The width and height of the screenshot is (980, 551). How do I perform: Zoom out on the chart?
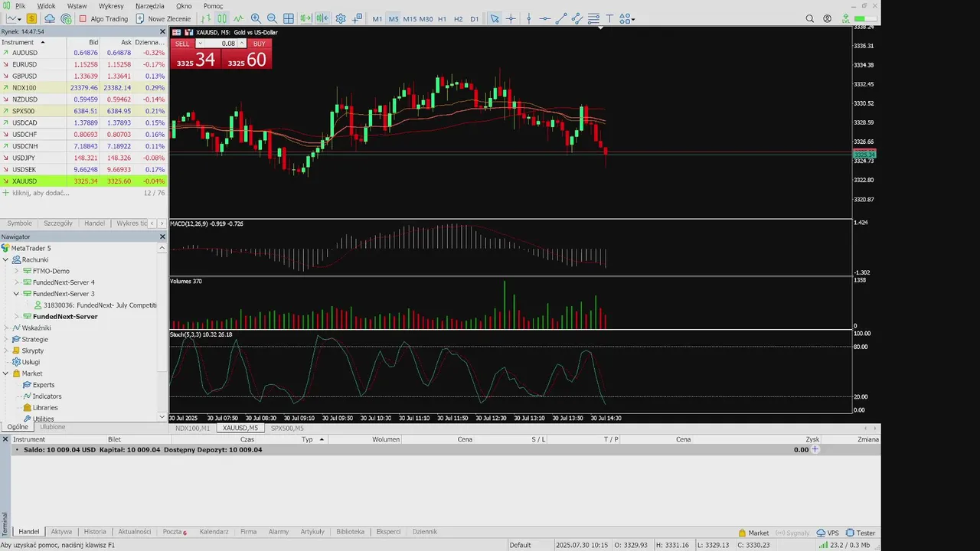click(272, 18)
